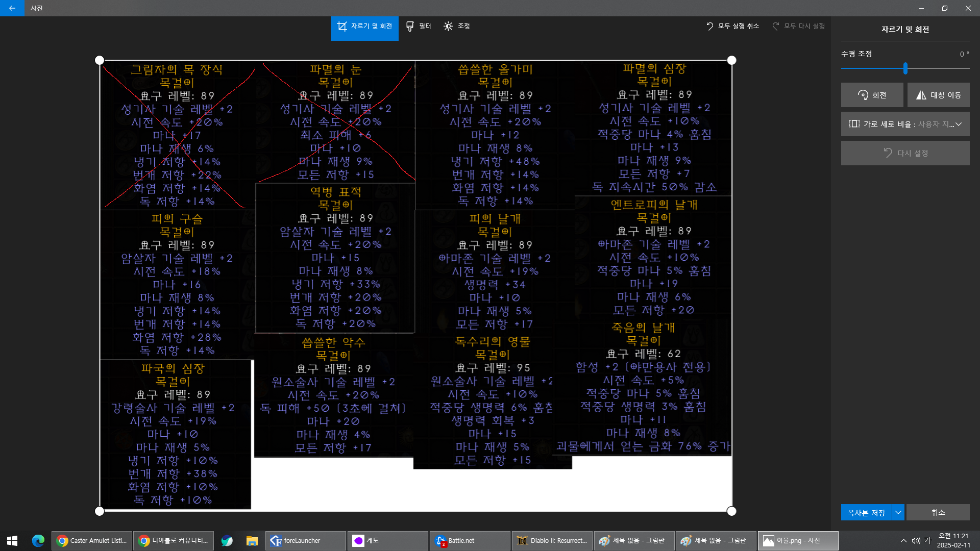Switch to second 제목 없음 Paint window
Image resolution: width=980 pixels, height=551 pixels.
[x=716, y=540]
